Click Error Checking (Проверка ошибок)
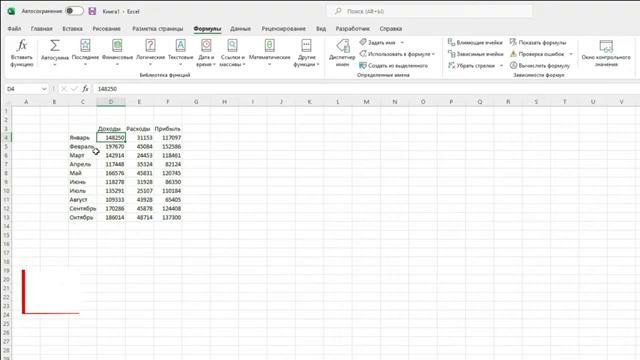Viewport: 640px width, 360px height. point(537,54)
